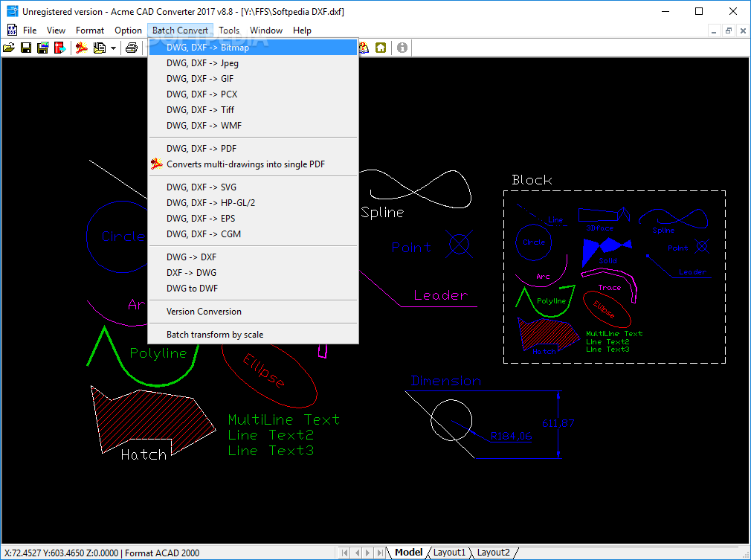Click the green MultiLine Text in drawing
Viewport: 751px width, 560px height.
click(284, 419)
